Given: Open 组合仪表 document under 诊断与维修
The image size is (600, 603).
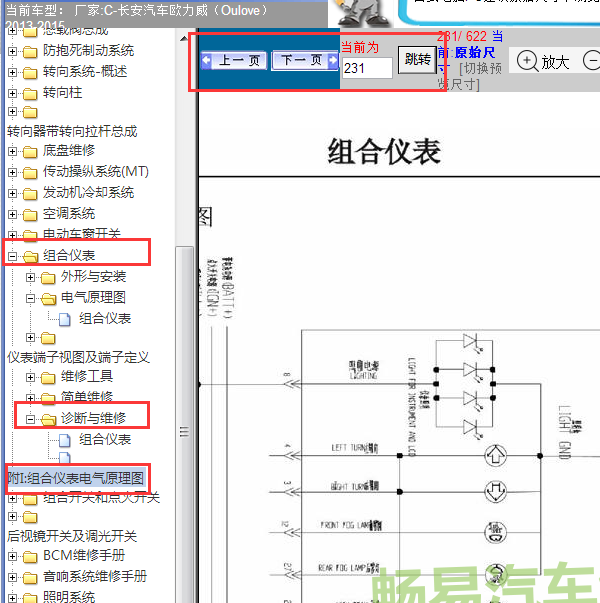Looking at the screenshot, I should click(x=105, y=439).
